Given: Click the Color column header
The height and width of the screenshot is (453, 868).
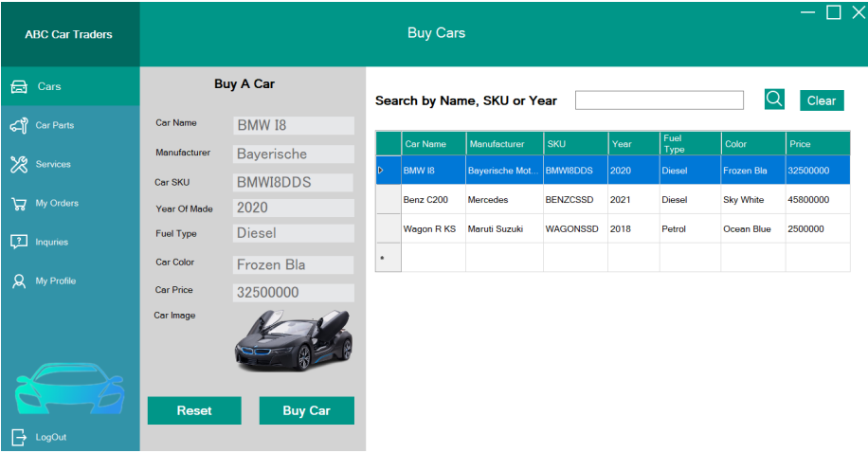Looking at the screenshot, I should coord(752,144).
